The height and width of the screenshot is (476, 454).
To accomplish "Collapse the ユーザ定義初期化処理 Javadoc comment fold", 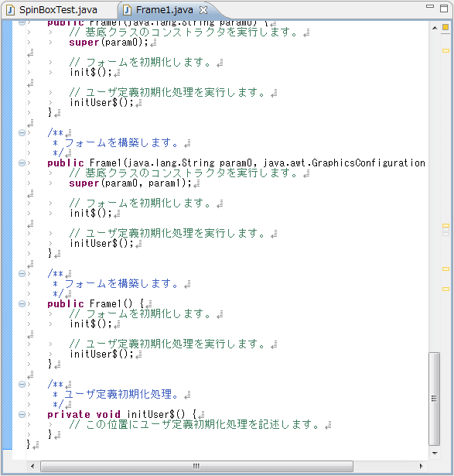I will 22,385.
